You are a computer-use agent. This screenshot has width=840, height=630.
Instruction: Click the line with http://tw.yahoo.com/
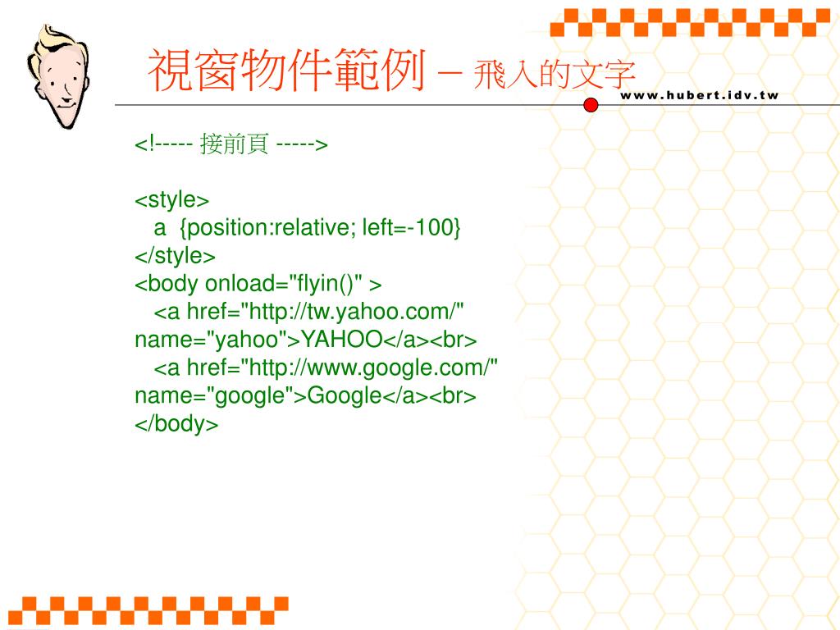[308, 311]
